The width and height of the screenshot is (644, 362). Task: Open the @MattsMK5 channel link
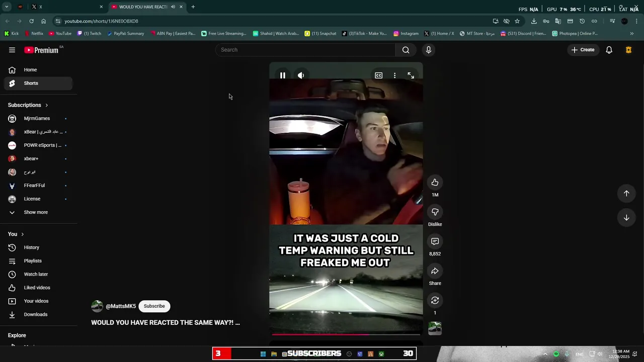(x=121, y=306)
